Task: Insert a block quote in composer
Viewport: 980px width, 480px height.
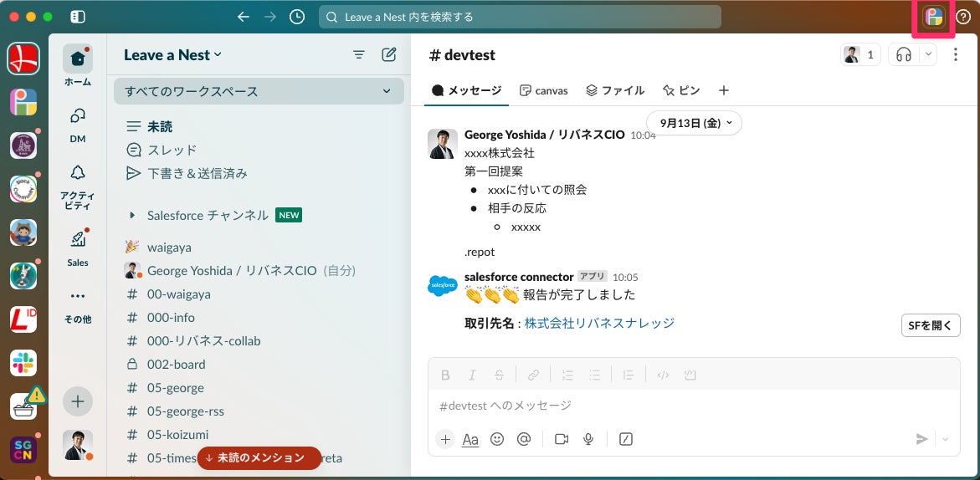Action: coord(629,375)
